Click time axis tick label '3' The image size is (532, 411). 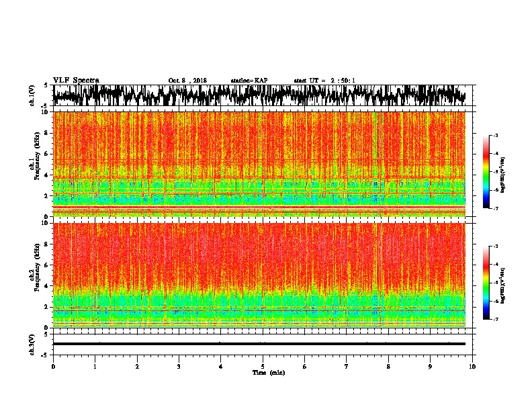click(x=179, y=367)
